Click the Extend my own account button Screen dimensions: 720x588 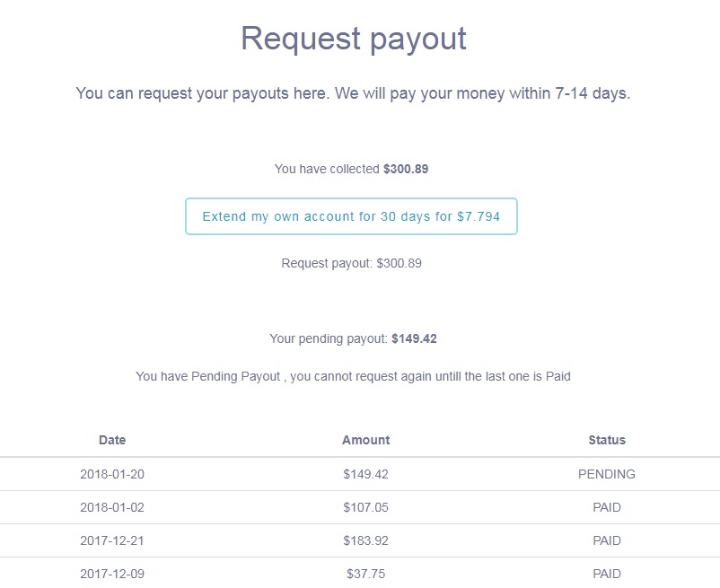351,216
